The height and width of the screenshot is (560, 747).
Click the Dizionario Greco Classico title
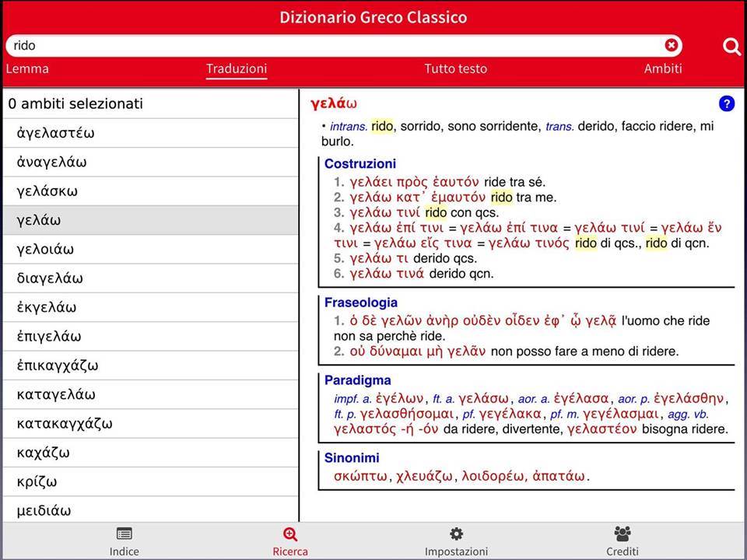pyautogui.click(x=373, y=18)
